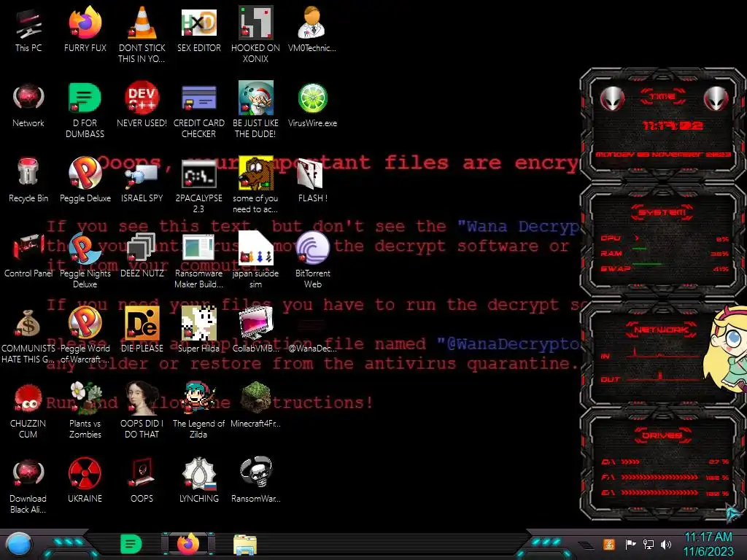Select the BE JUST LIKE THE DUDE icon
This screenshot has height=560, width=747.
tap(256, 98)
